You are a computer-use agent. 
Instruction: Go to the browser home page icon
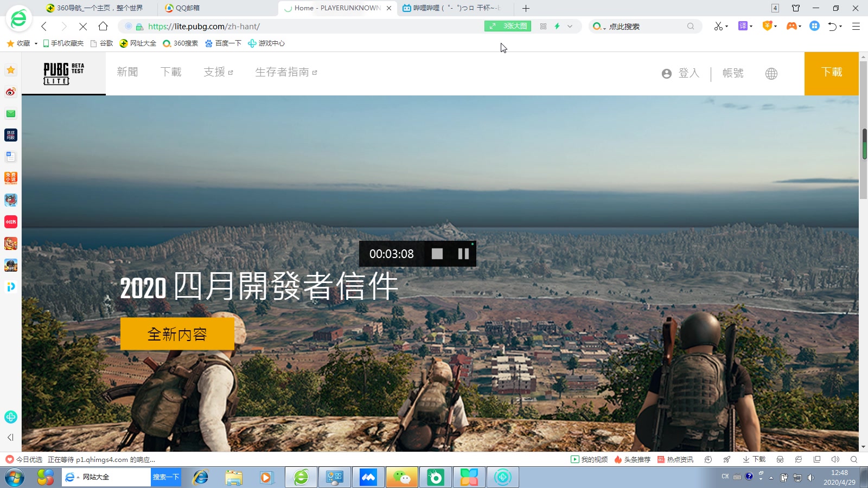point(103,26)
